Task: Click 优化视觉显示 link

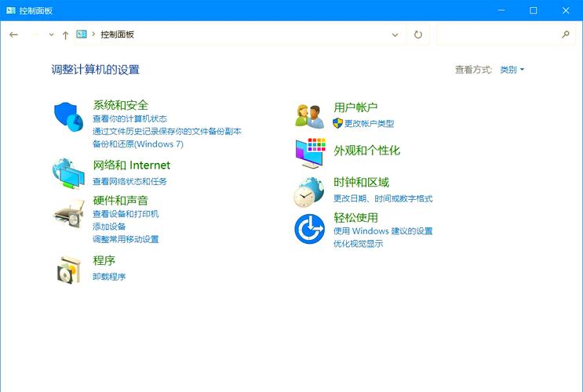Action: tap(358, 244)
